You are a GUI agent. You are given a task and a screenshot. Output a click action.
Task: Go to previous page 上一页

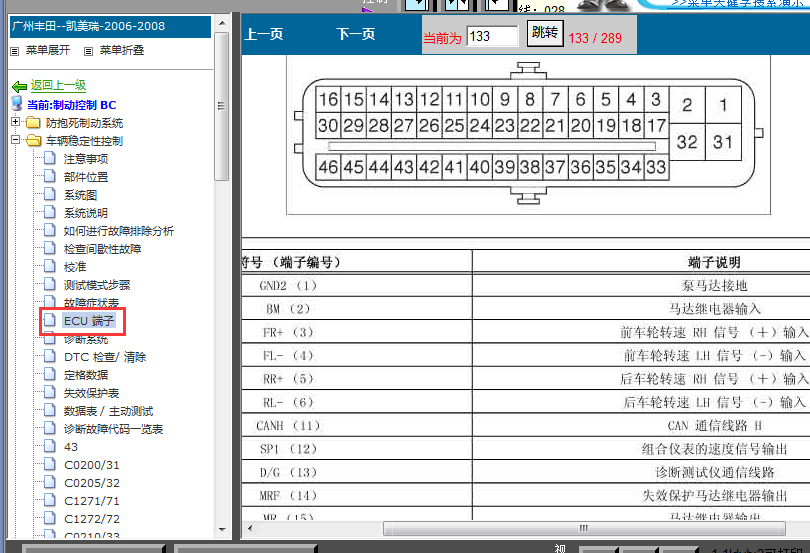pyautogui.click(x=263, y=34)
